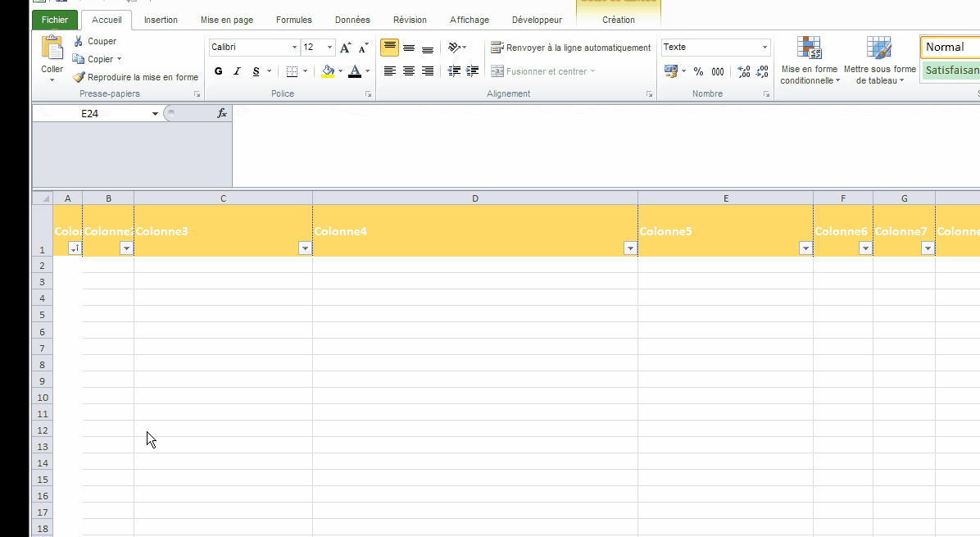
Task: Click the percent style icon
Action: [x=698, y=71]
